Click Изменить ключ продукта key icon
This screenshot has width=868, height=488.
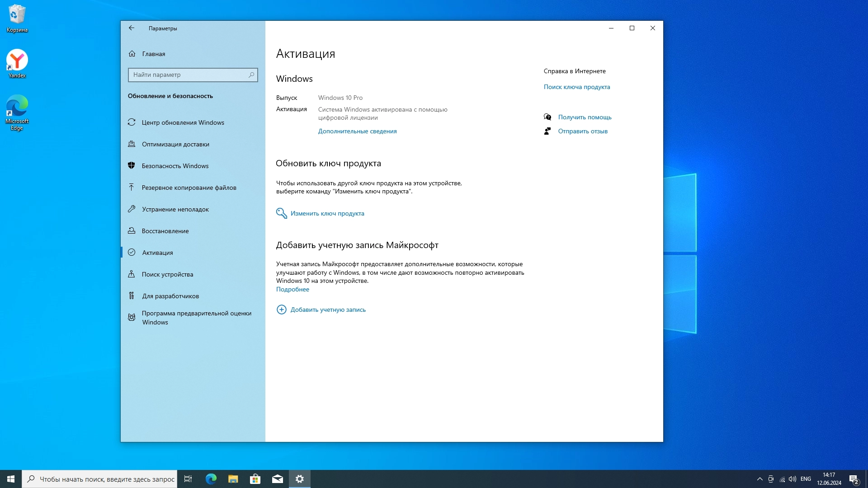coord(281,213)
